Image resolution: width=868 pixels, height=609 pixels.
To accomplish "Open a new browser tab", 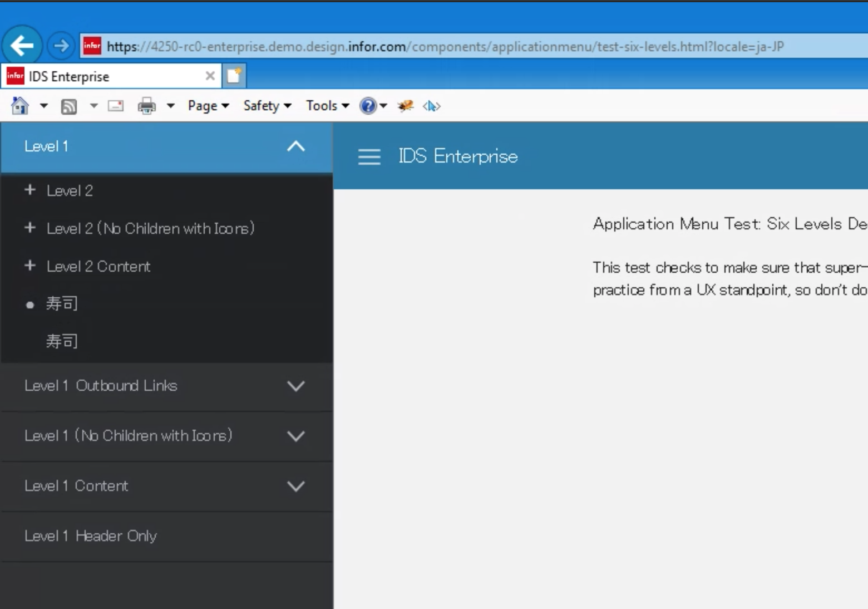I will pyautogui.click(x=233, y=75).
